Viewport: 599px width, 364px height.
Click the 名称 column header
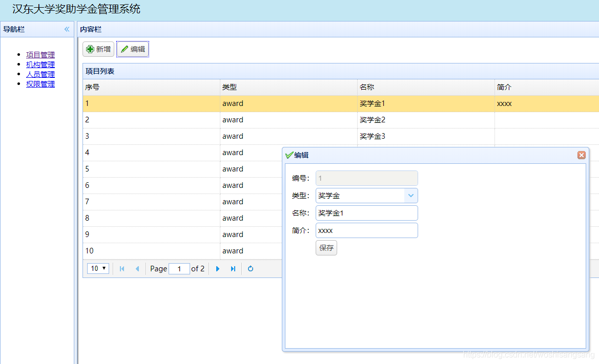point(426,88)
